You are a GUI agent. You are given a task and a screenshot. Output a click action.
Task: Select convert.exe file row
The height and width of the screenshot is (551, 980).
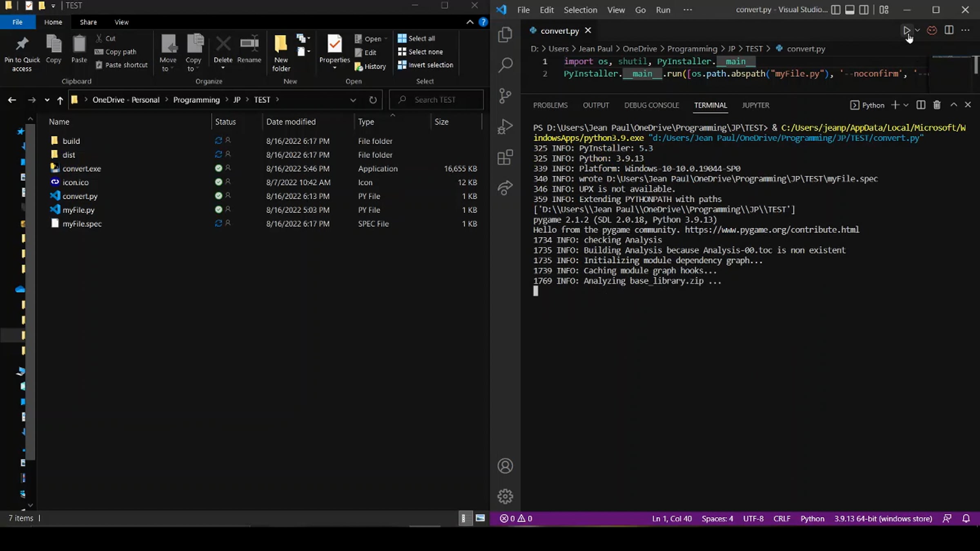[263, 169]
